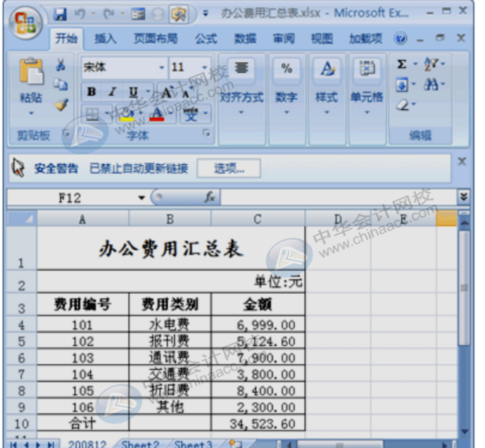Activate the Format Painter brush
The width and height of the screenshot is (485, 448).
click(x=61, y=104)
